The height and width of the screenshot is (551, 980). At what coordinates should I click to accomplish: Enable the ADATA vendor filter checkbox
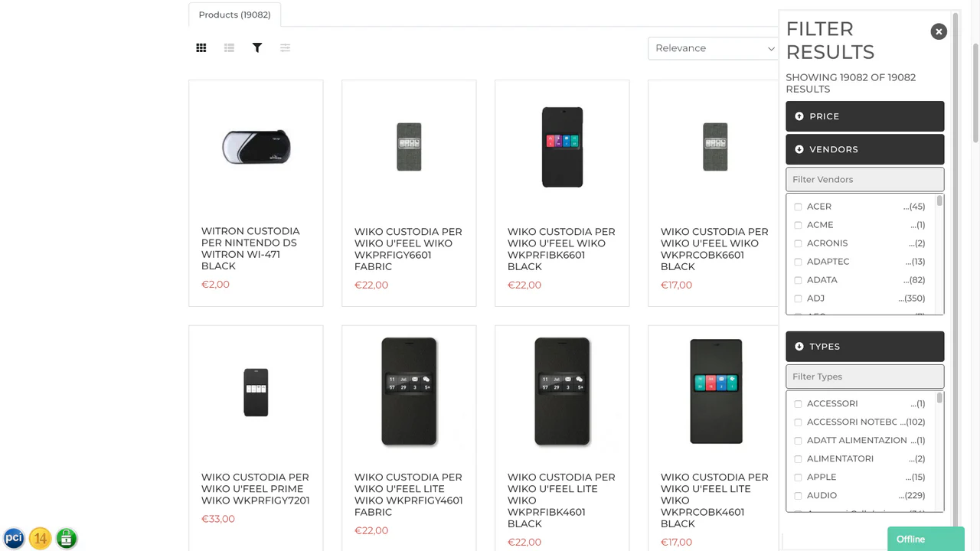[x=798, y=280]
